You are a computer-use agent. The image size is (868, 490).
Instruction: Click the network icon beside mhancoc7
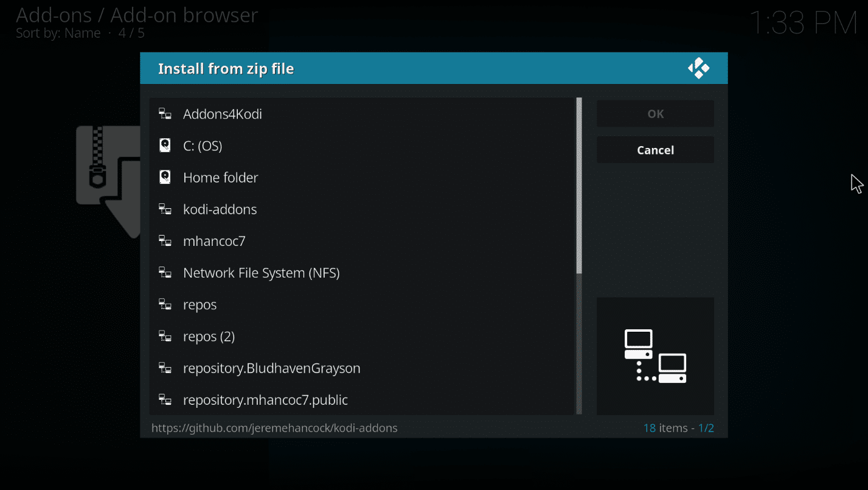click(x=165, y=241)
